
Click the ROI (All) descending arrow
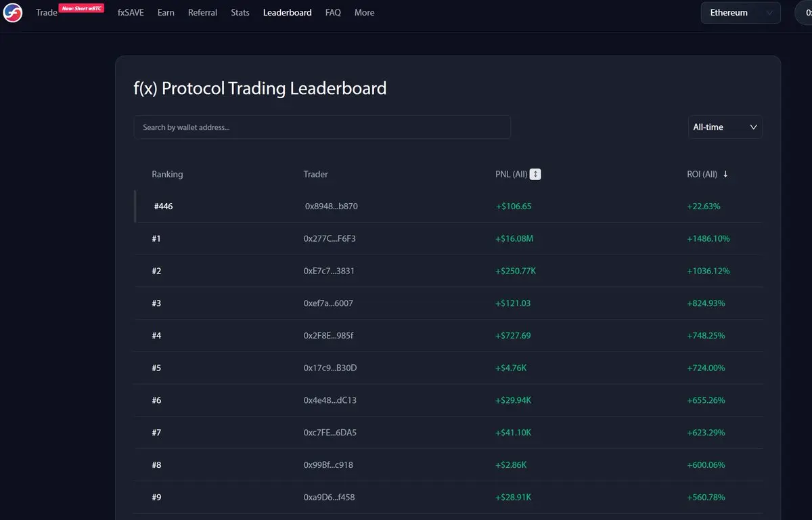click(725, 174)
